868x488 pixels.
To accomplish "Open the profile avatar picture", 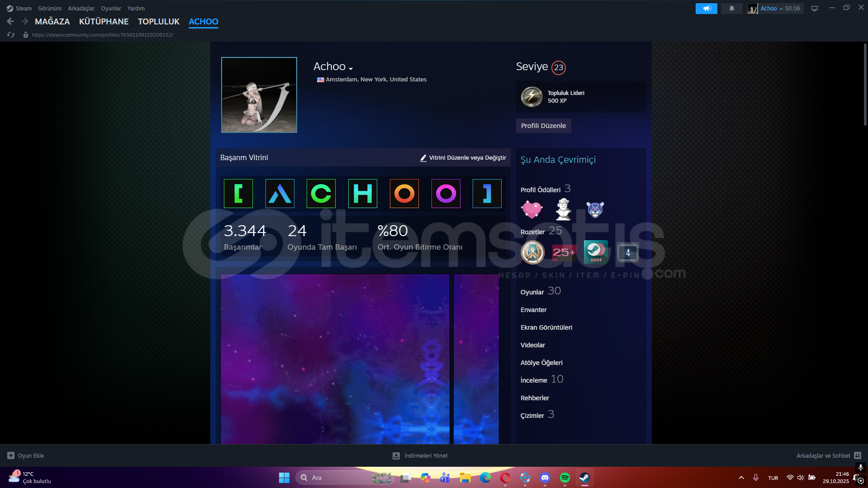I will coord(259,95).
